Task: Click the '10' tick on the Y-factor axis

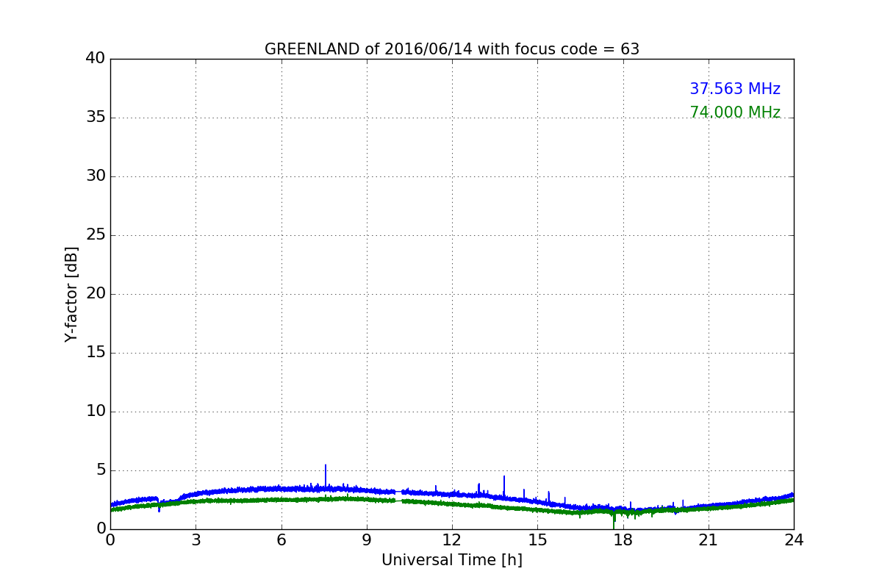Action: point(96,411)
